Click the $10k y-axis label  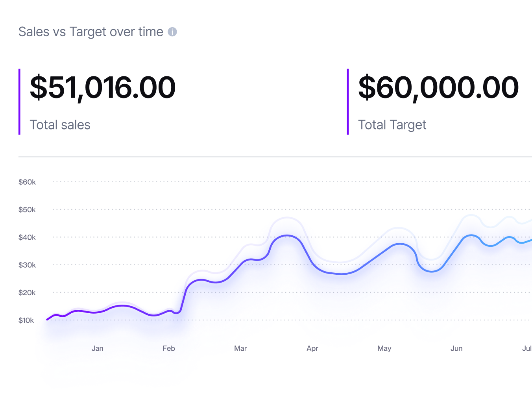pos(26,320)
